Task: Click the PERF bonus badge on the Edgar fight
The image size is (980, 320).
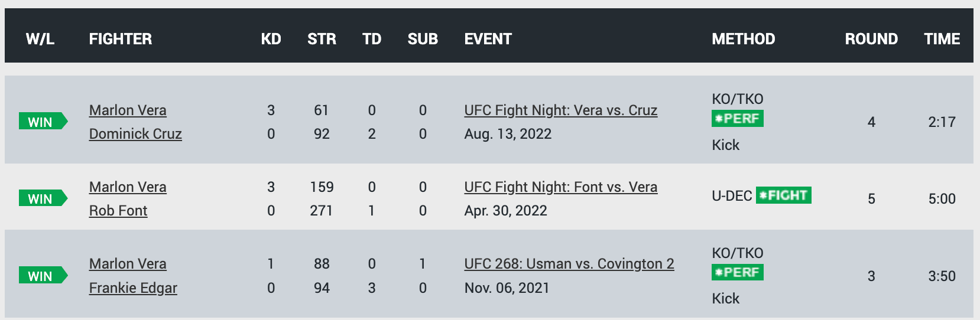Action: (738, 272)
